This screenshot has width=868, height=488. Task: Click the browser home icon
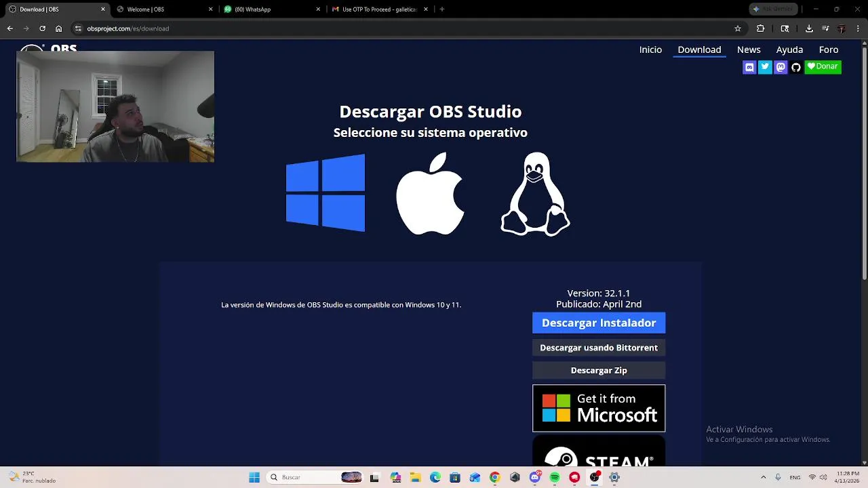(58, 28)
